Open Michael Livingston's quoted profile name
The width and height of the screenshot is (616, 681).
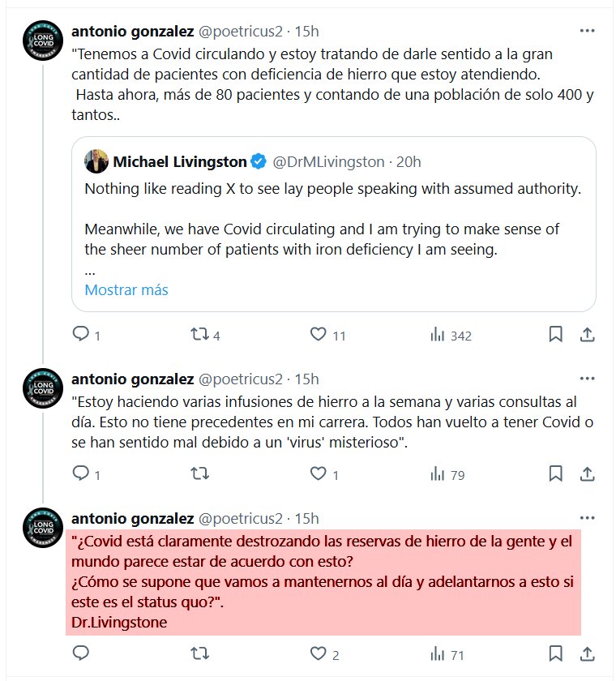click(x=179, y=162)
